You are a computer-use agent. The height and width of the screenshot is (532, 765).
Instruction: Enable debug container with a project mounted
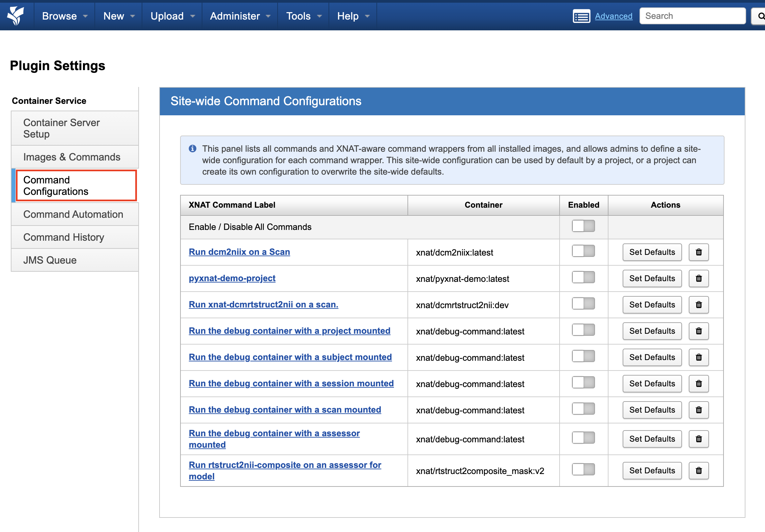(584, 330)
